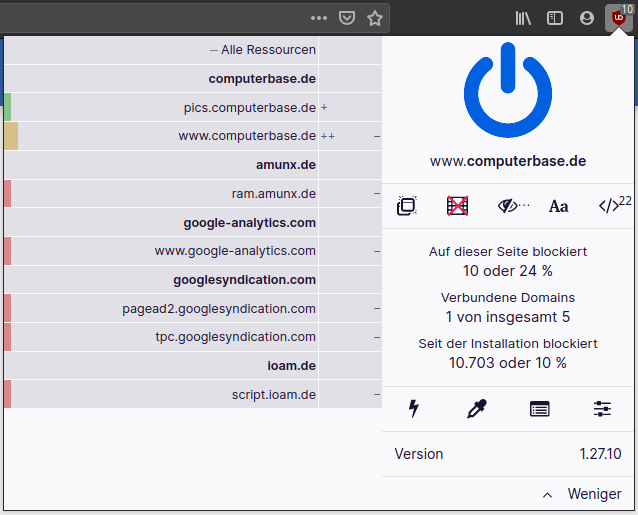Select google-analytics.com domain row

[x=161, y=223]
